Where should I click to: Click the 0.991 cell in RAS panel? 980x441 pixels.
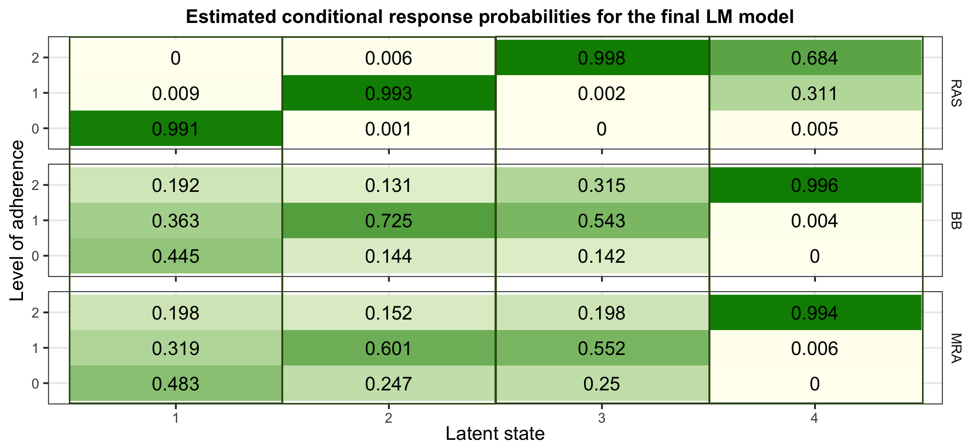pos(175,129)
